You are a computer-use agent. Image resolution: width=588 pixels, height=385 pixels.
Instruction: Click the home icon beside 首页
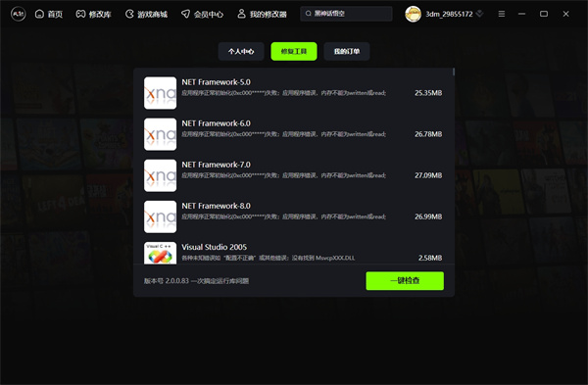pos(39,14)
